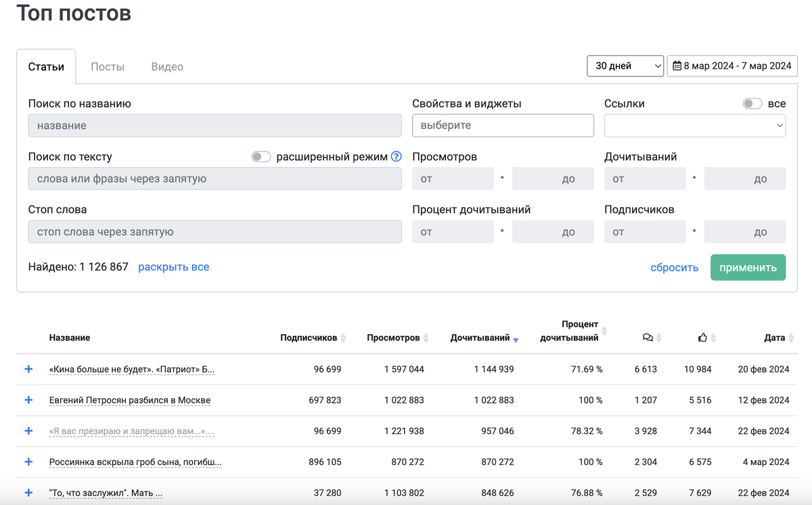Click the раскрыть все link
812x505 pixels.
(173, 267)
